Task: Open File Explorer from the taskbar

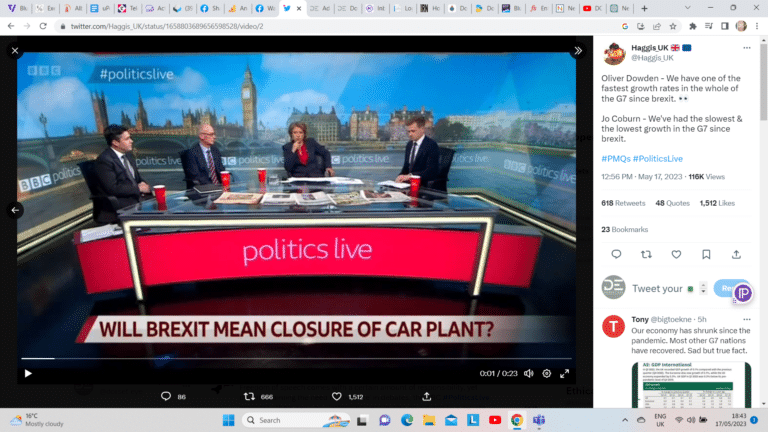Action: click(429, 420)
